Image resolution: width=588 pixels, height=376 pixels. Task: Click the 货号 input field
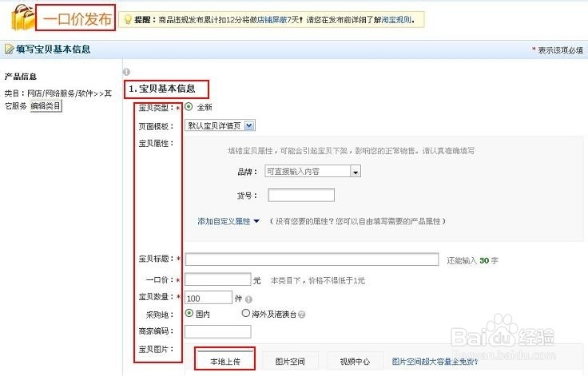(301, 196)
